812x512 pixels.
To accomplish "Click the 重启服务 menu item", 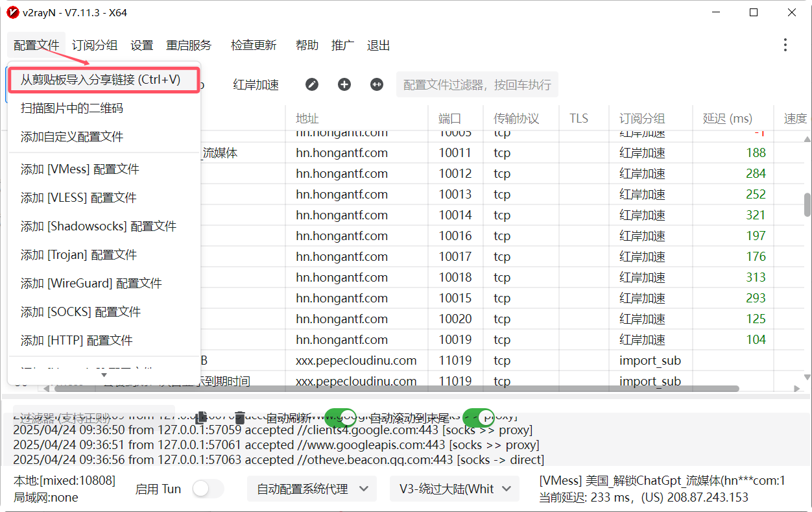I will (189, 45).
